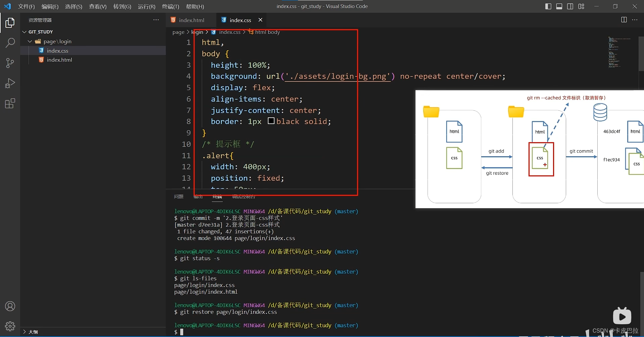Click the 'git commit' label in diagram
Image resolution: width=644 pixels, height=337 pixels.
[581, 151]
